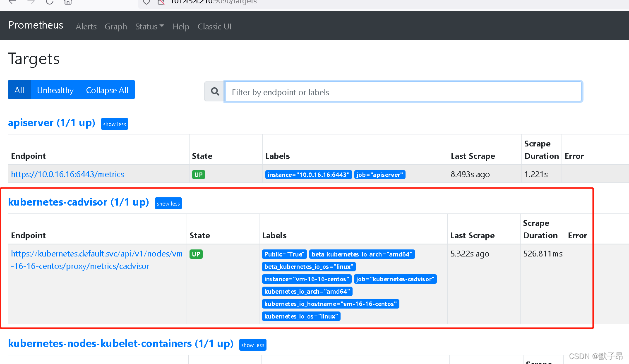Screen dimensions: 629x364
Task: Click the beta_kubernetes_io_arch="amd64" label badge
Action: (x=362, y=254)
